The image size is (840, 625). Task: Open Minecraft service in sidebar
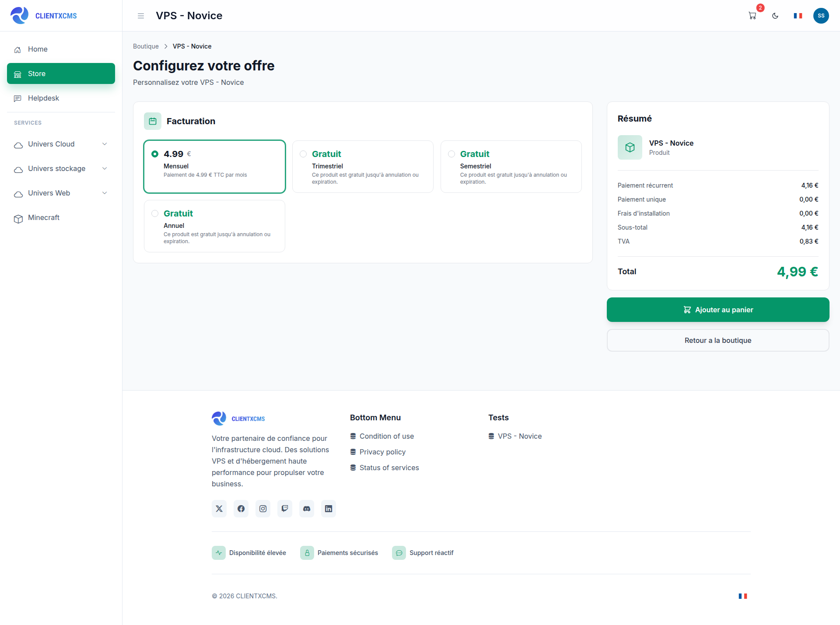pyautogui.click(x=61, y=217)
